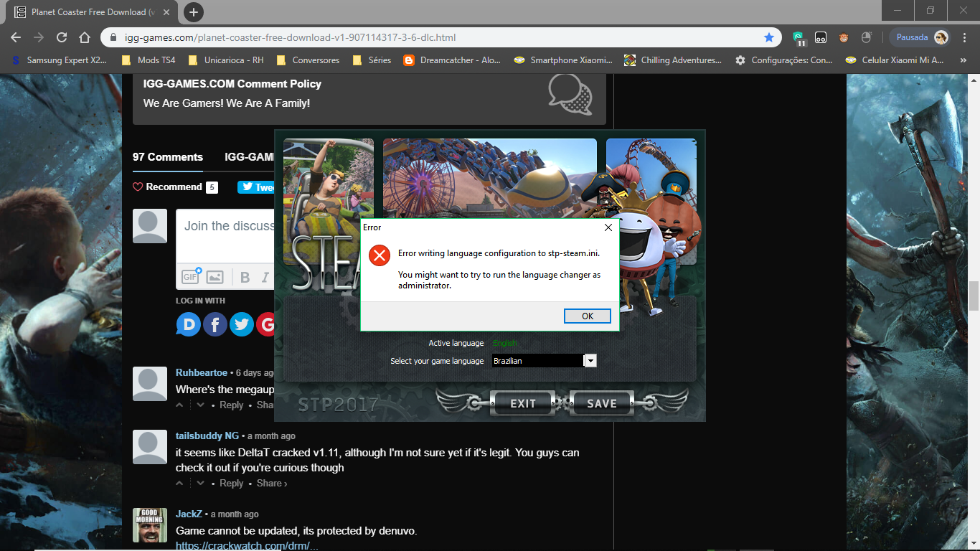Reply to tailsbuddy NG's comment
Screen dimensions: 980x551
click(232, 484)
